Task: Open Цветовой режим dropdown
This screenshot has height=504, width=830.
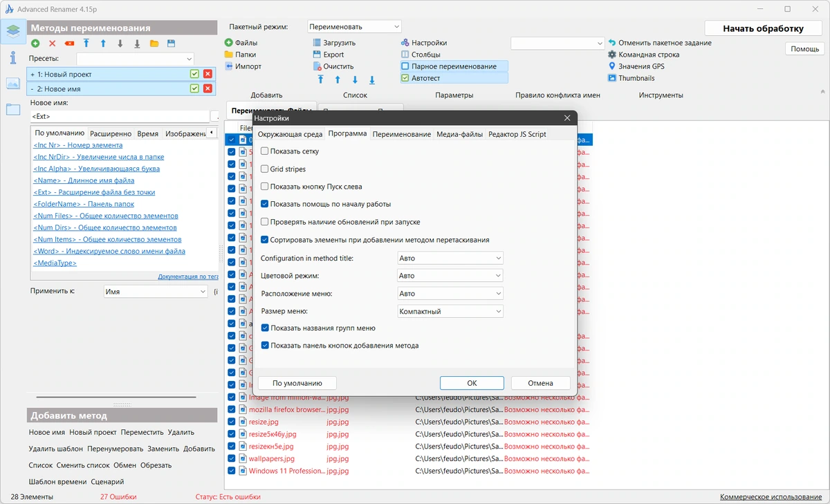Action: [450, 276]
